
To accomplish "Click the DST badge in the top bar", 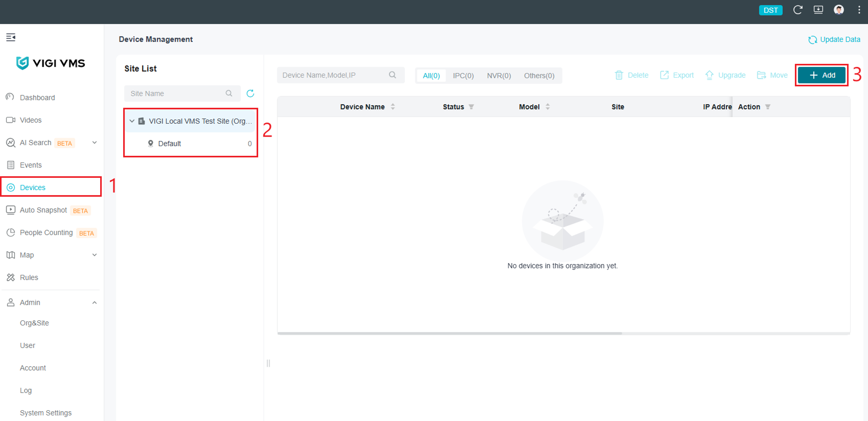I will click(770, 10).
